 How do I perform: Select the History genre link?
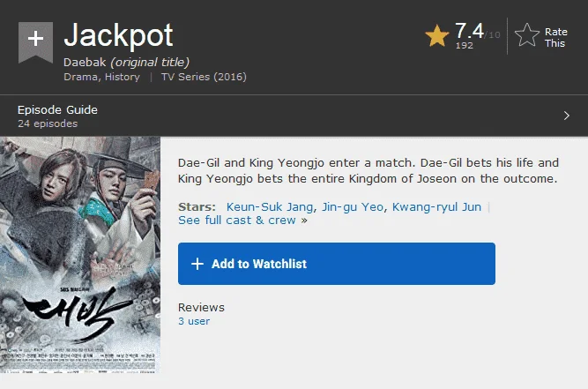pos(123,77)
